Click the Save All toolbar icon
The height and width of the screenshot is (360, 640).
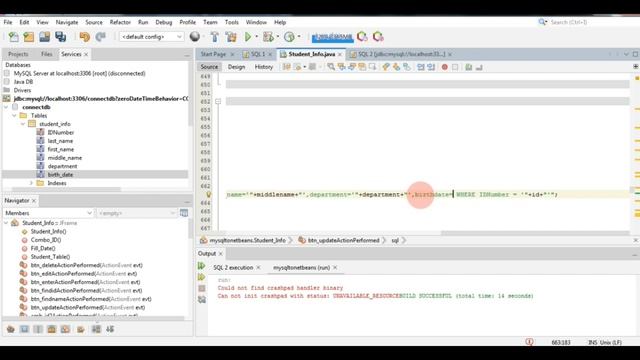pos(60,37)
